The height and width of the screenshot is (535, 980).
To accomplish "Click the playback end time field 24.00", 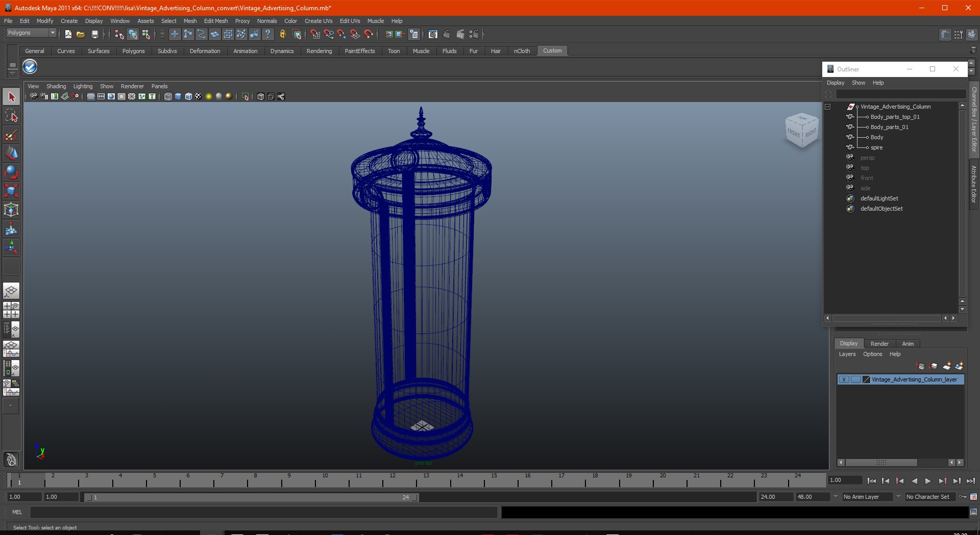I will [775, 497].
